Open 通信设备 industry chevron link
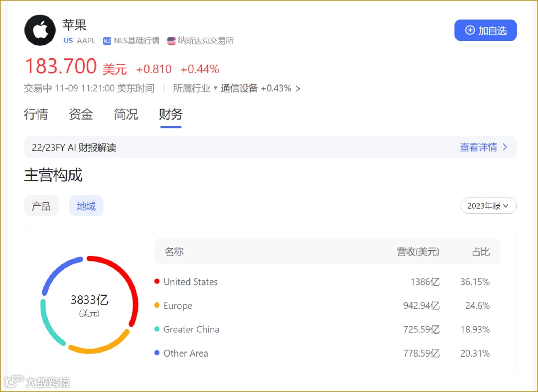Image resolution: width=538 pixels, height=392 pixels. (x=298, y=89)
